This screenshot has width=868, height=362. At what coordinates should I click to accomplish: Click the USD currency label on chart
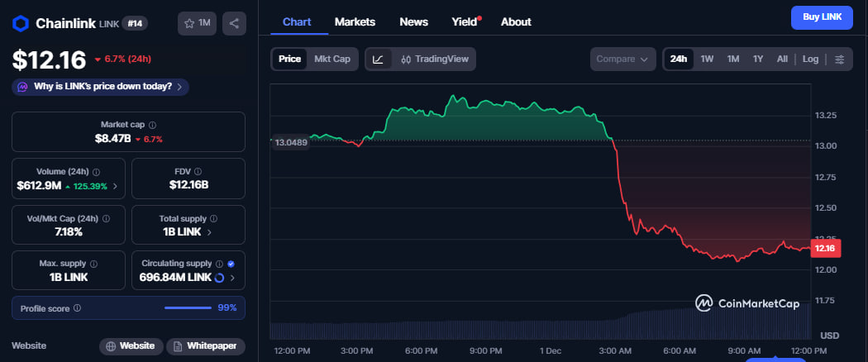coord(829,336)
